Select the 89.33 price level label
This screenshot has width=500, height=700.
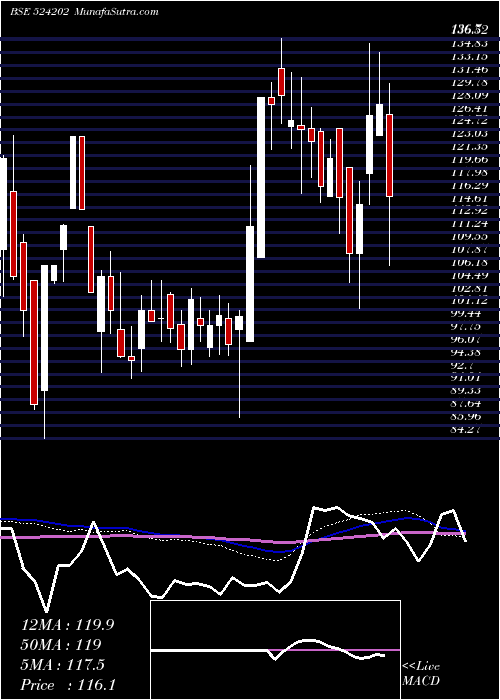[466, 391]
